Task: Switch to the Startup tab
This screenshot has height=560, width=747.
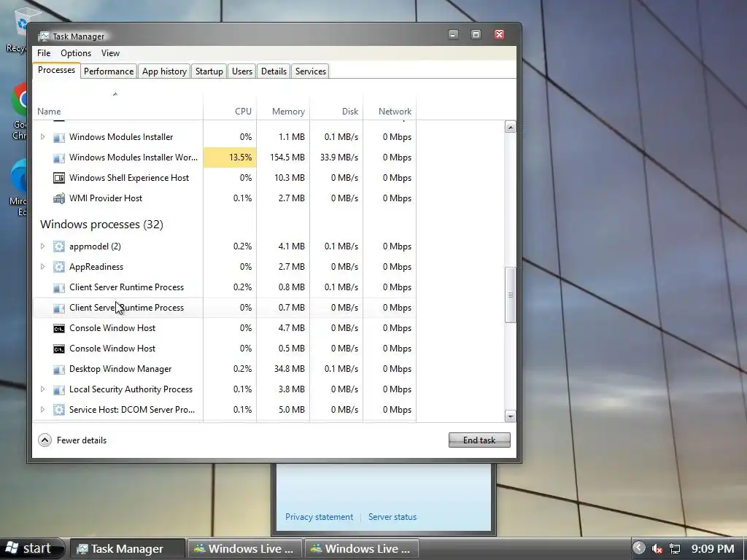Action: pos(209,71)
